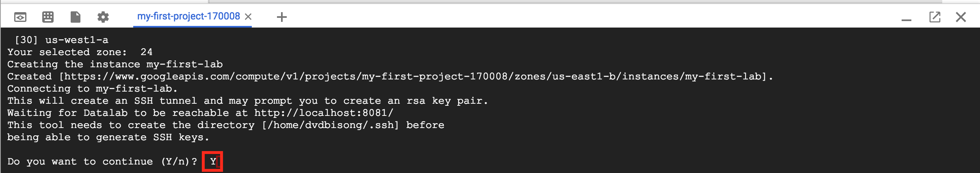Viewport: 980px width, 173px height.
Task: Add a new Cloud Shell session
Action: [281, 17]
